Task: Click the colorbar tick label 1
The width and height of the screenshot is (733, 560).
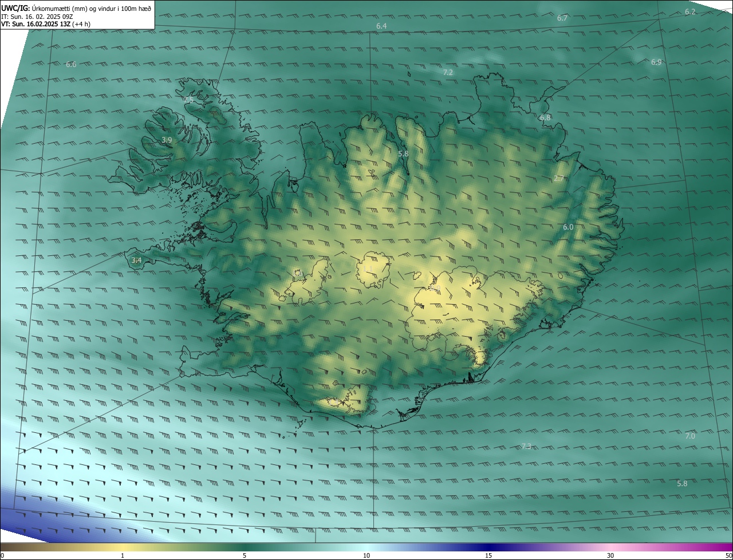Action: [123, 556]
